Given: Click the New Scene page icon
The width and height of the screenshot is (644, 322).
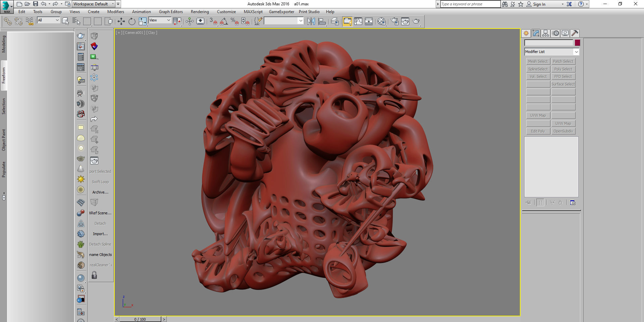Looking at the screenshot, I should pos(19,4).
